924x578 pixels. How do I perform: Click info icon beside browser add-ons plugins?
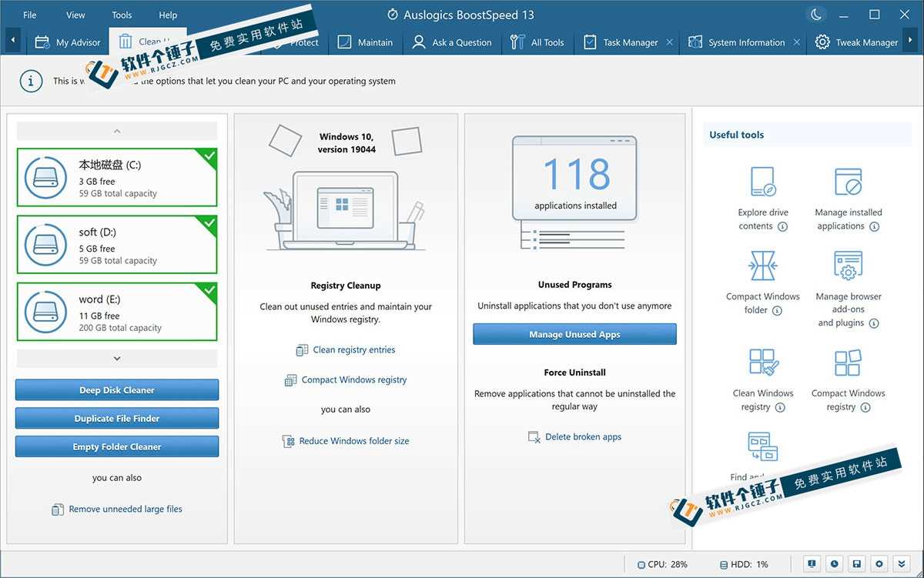click(x=873, y=323)
